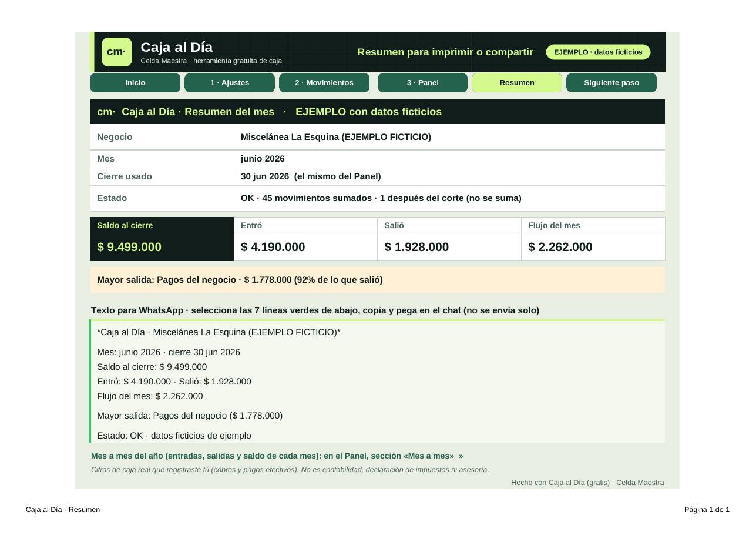The width and height of the screenshot is (756, 535).
Task: Click the 'Caja al Día · Resumen' page footer
Action: pyautogui.click(x=63, y=510)
